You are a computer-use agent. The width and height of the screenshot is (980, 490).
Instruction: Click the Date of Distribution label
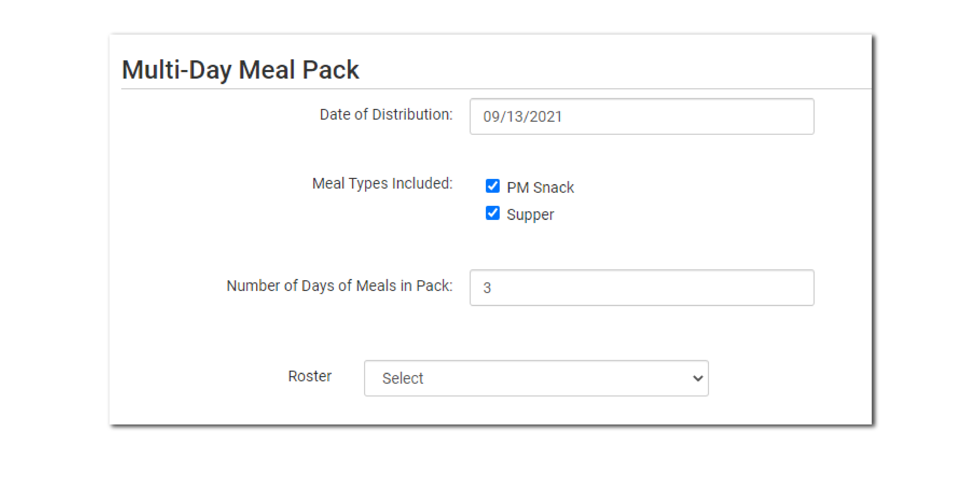pos(386,114)
